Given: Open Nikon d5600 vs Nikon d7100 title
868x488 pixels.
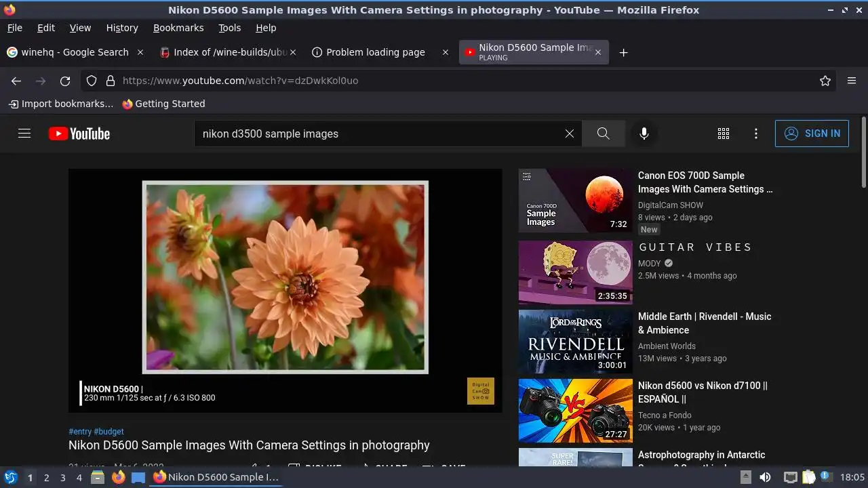Looking at the screenshot, I should (703, 392).
